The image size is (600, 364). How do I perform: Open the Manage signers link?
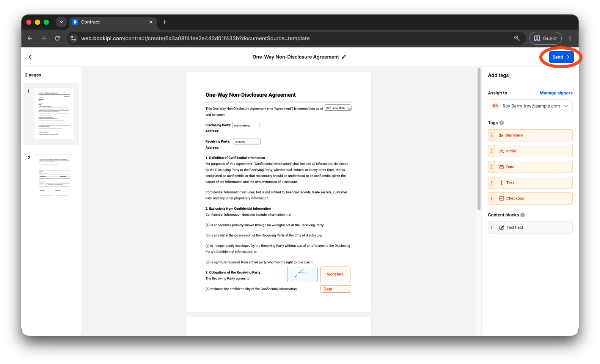click(556, 93)
